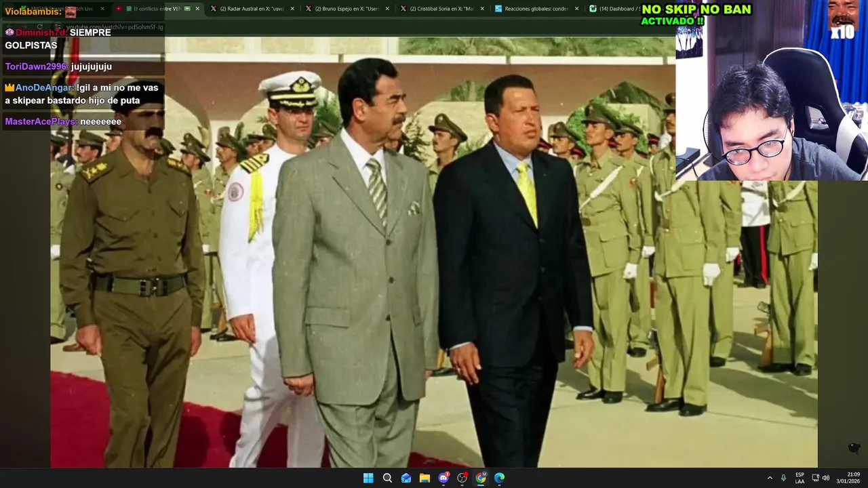The width and height of the screenshot is (868, 488).
Task: Open the volume speaker tray icon
Action: tap(826, 478)
